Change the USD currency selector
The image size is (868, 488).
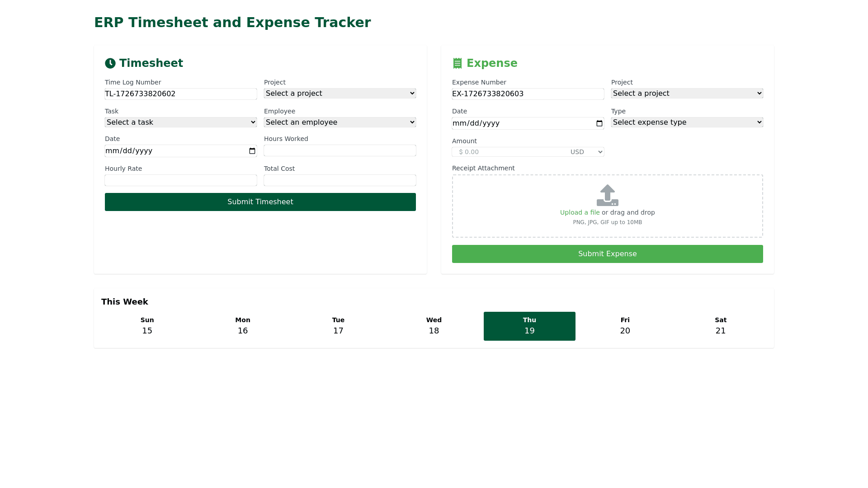coord(586,152)
